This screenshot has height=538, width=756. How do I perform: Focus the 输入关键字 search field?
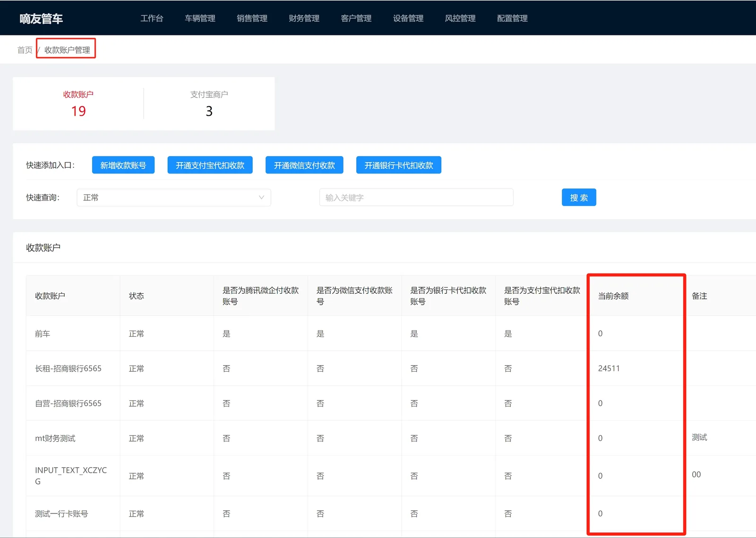[416, 197]
